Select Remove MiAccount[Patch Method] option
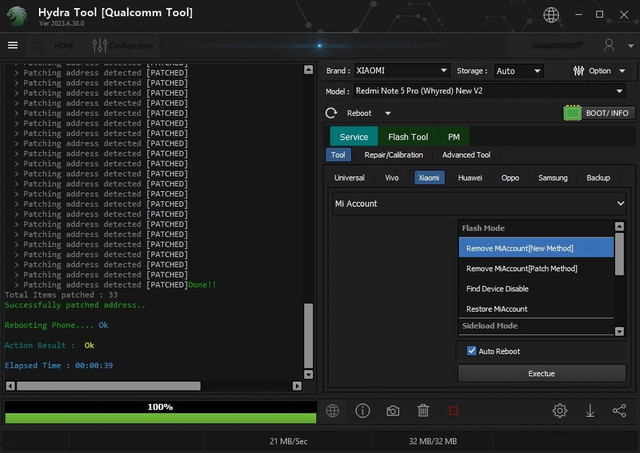Viewport: 640px width, 453px height. tap(536, 269)
